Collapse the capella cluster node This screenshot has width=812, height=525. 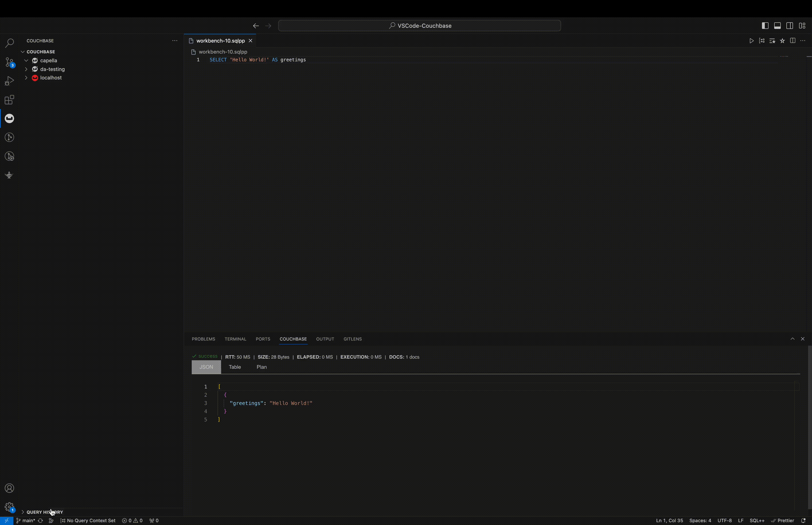coord(26,60)
